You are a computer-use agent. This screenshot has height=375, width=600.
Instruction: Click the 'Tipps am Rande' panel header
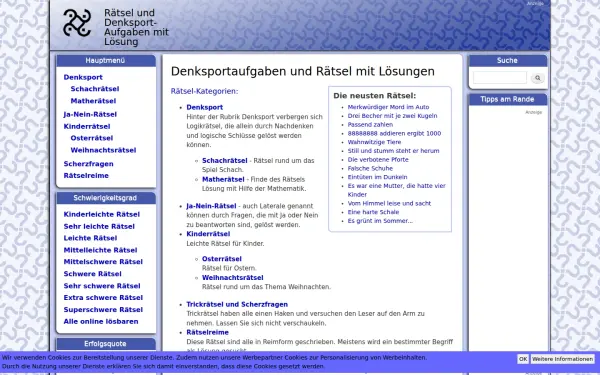(x=507, y=99)
